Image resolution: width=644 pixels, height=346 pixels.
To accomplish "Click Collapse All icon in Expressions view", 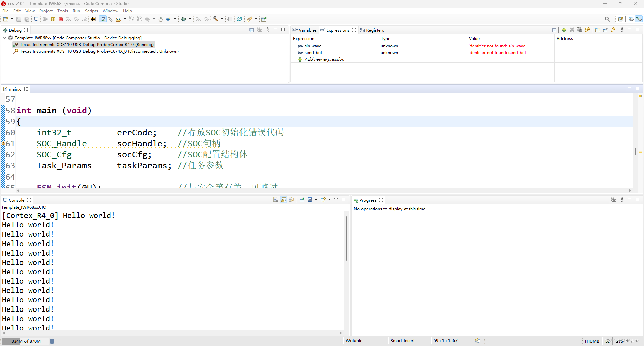I will tap(554, 30).
